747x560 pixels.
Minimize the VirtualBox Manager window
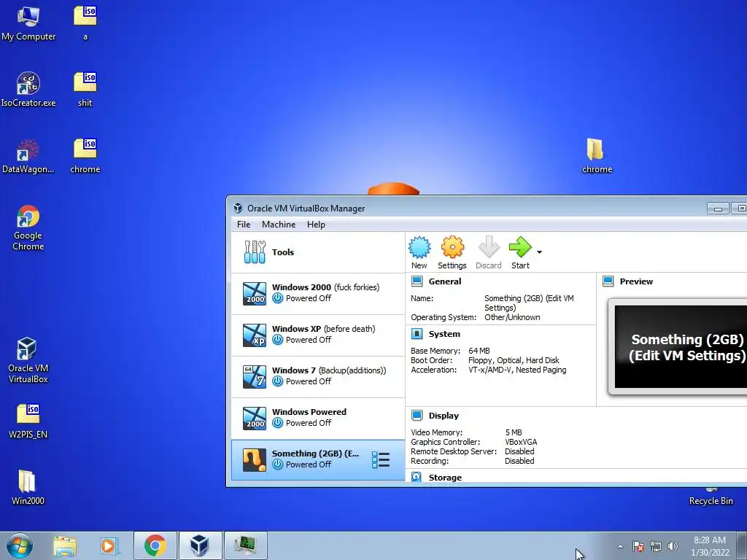pyautogui.click(x=718, y=208)
